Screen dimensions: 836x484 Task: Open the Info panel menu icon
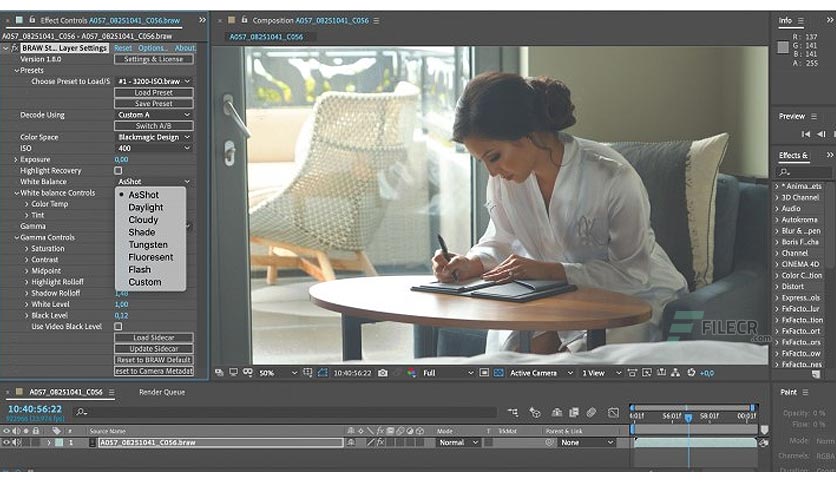point(800,20)
